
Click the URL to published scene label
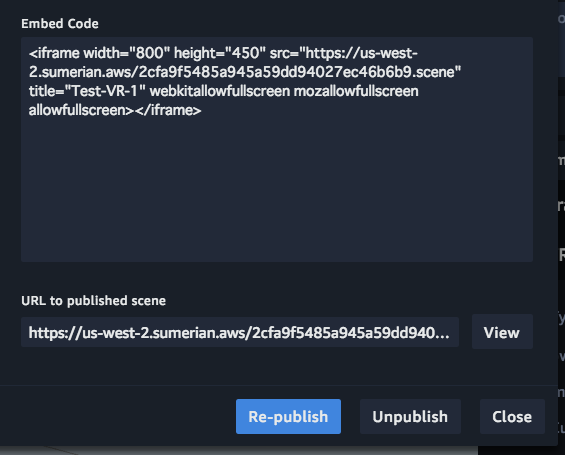click(93, 300)
